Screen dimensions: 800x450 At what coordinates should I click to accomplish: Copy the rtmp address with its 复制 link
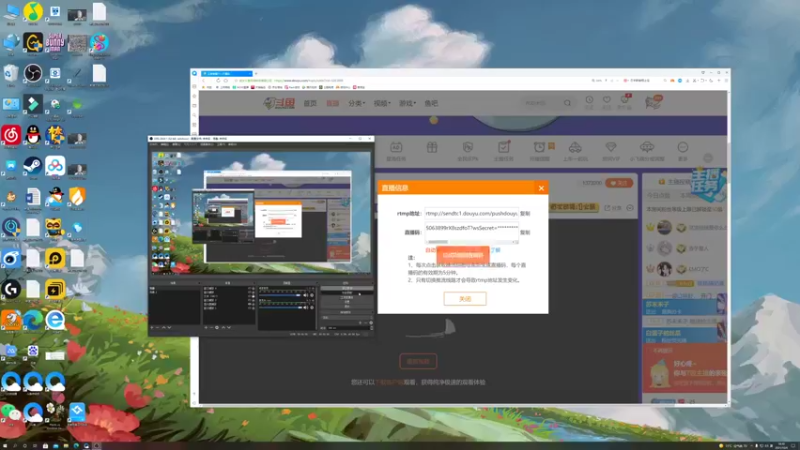click(x=525, y=213)
